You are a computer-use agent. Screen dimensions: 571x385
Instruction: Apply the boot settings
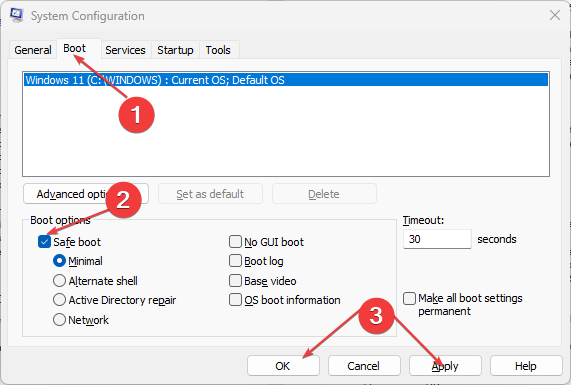pyautogui.click(x=445, y=366)
